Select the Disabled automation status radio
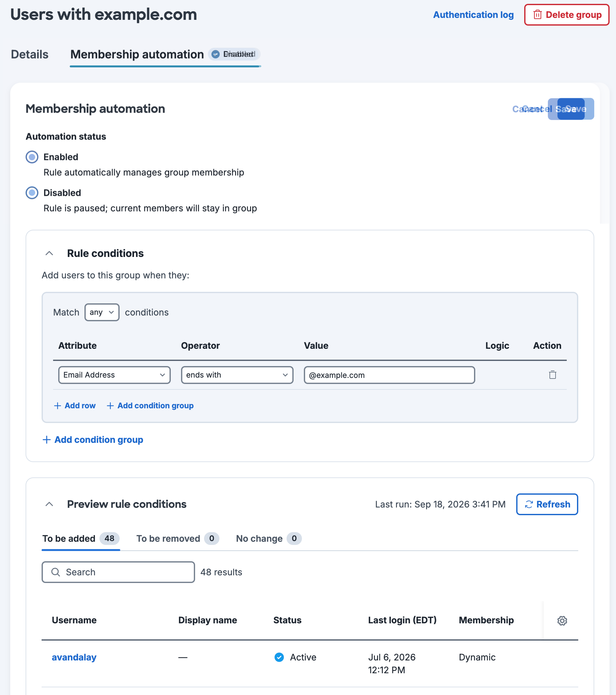This screenshot has width=616, height=695. (x=32, y=193)
